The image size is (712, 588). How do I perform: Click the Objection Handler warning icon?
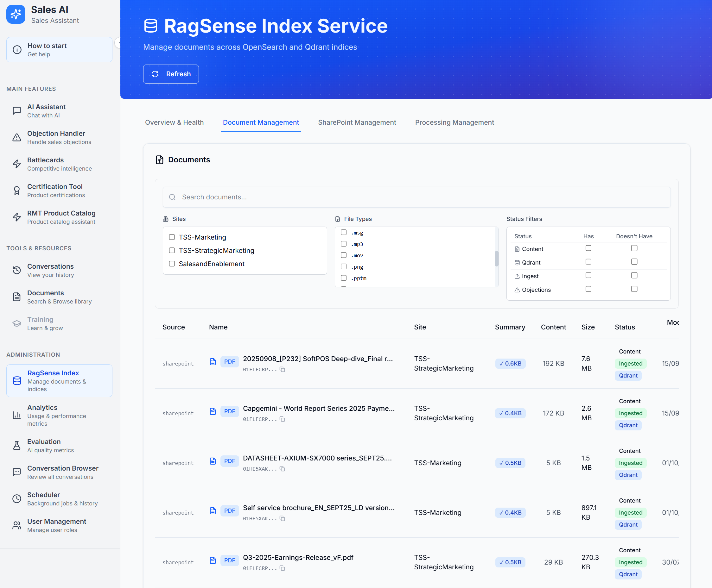click(x=16, y=138)
